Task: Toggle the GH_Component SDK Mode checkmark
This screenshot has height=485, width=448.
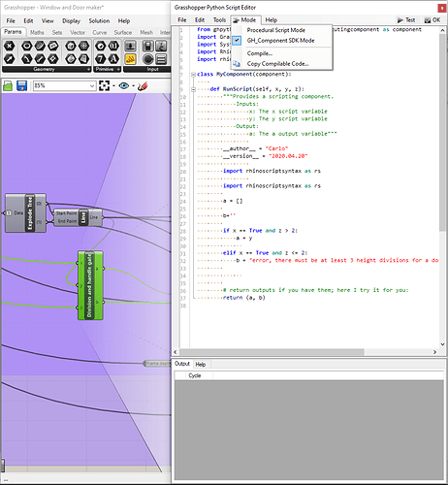Action: point(237,41)
